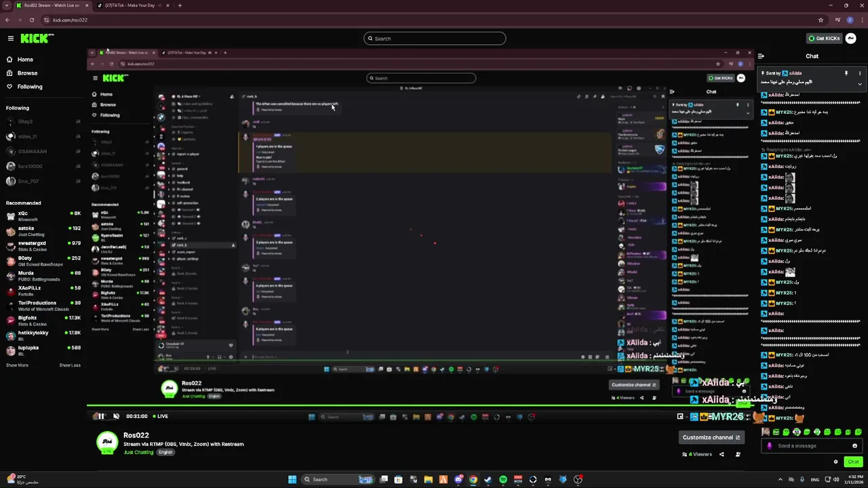Viewport: 868px width, 488px height.
Task: Open the Ros022 channel avatar
Action: coord(106,442)
